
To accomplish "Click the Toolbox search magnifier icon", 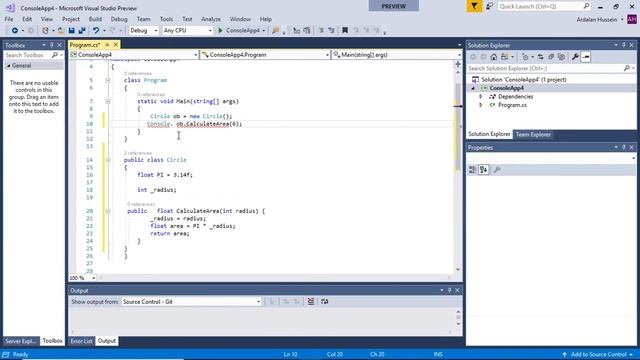I will tap(55, 55).
